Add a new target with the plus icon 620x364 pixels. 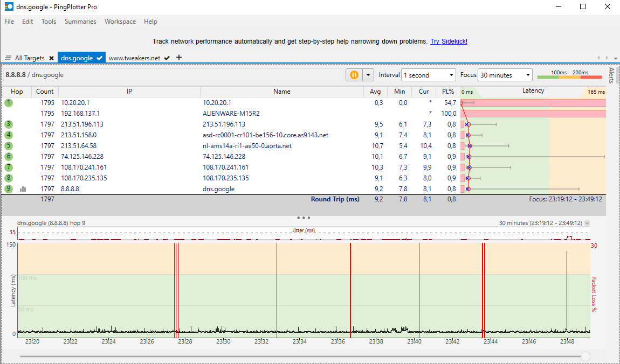coord(179,58)
